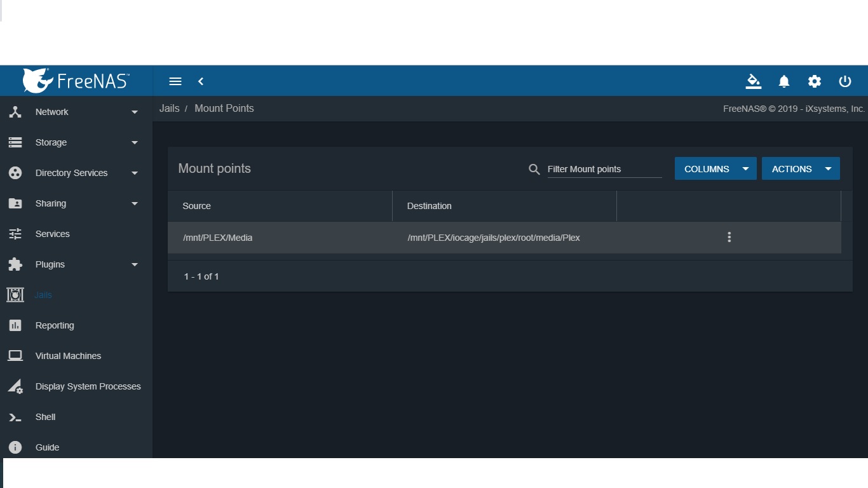This screenshot has height=488, width=868.
Task: Open the notifications bell icon
Action: (x=784, y=81)
